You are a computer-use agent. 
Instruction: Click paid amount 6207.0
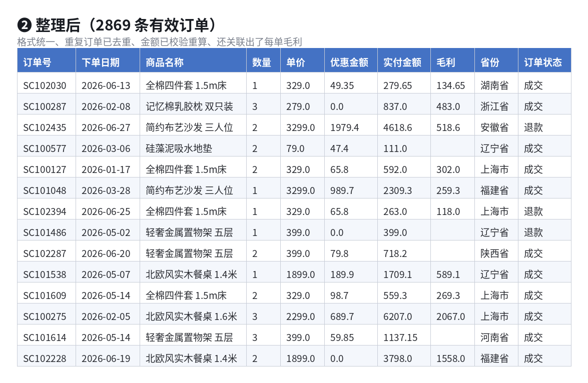click(x=397, y=316)
